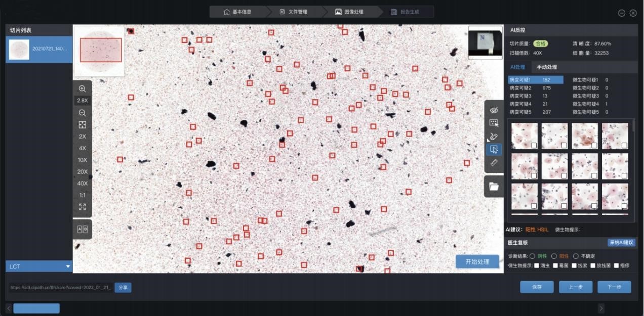The height and width of the screenshot is (316, 644).
Task: Tick the checkbox on first cell thumbnail
Action: click(534, 146)
